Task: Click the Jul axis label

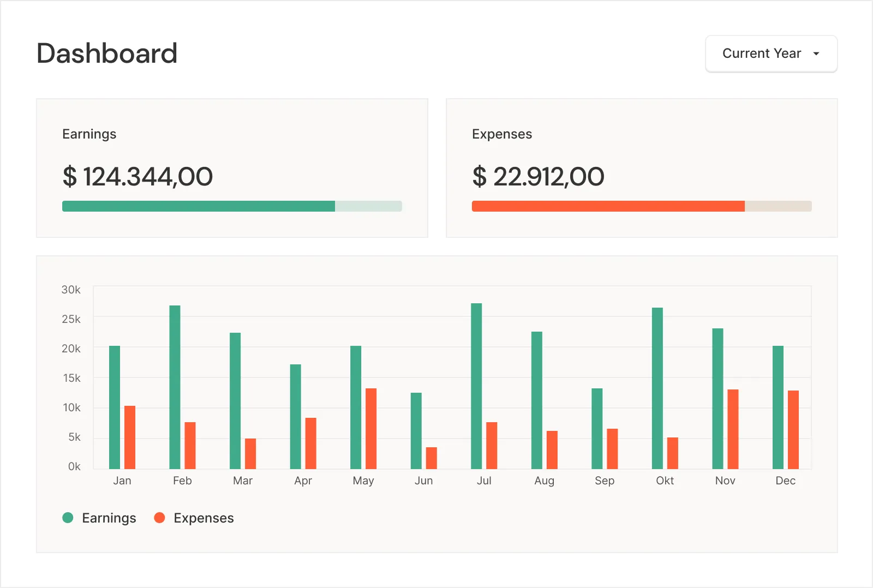Action: (x=484, y=481)
